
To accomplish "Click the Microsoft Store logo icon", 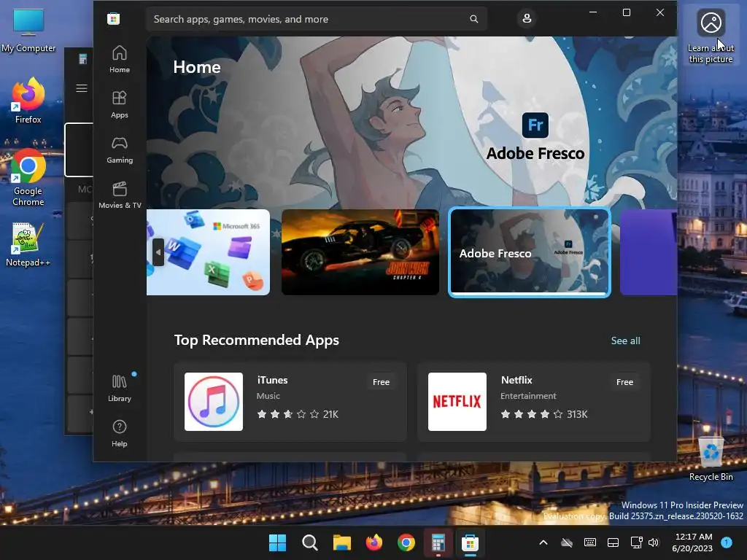I will point(113,19).
